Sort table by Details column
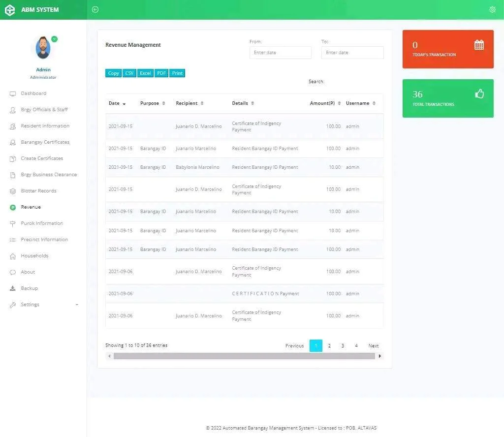Screen dimensions: 504x437 pos(243,103)
